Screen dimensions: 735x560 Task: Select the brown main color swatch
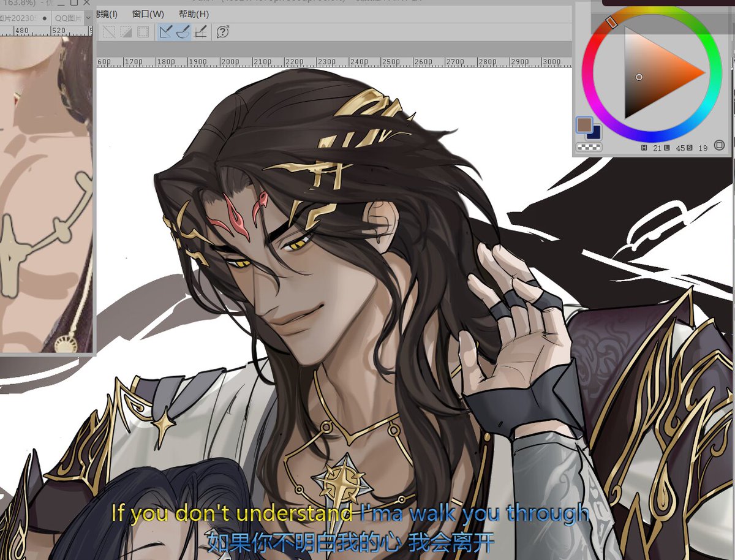584,125
